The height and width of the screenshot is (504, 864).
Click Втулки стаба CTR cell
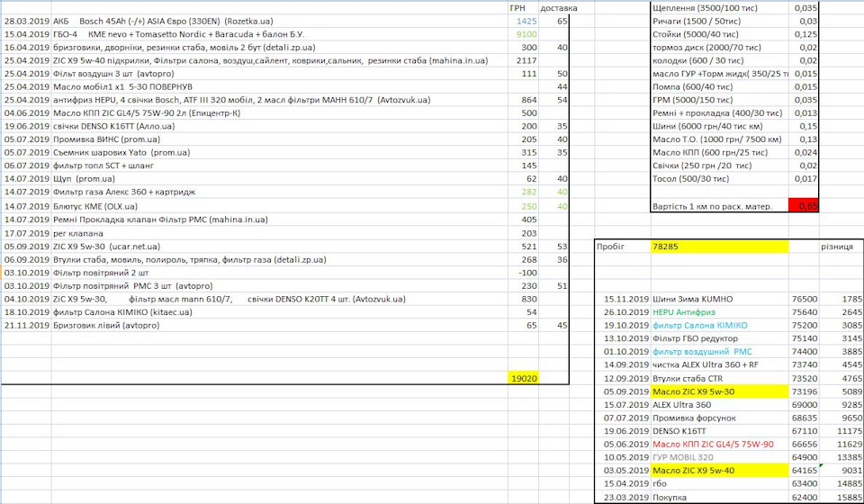720,378
